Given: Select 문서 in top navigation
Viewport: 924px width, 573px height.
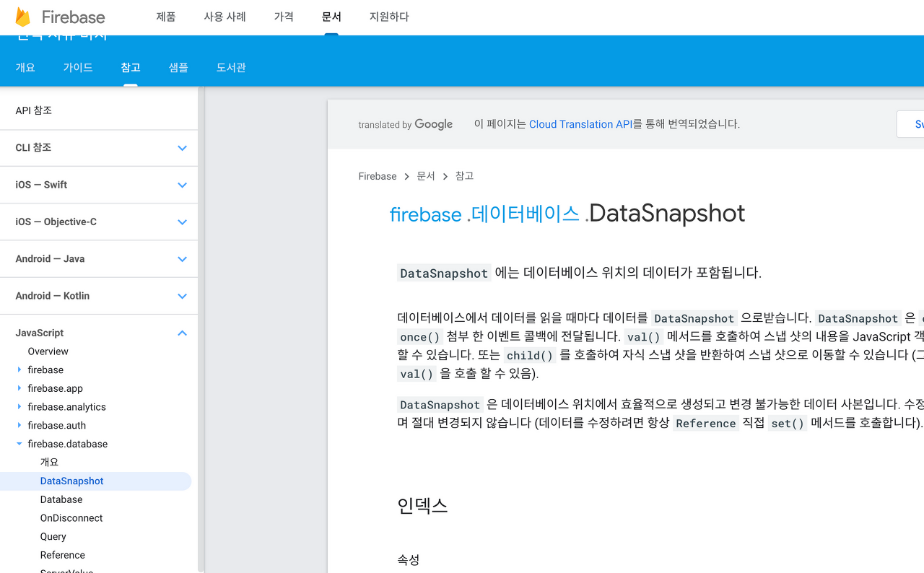Looking at the screenshot, I should [x=331, y=17].
